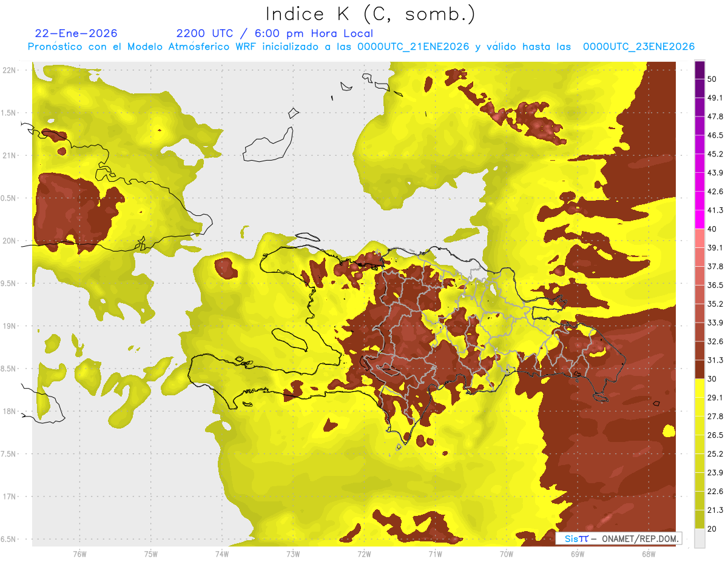Click the 'SisTT – ONAMET/REP.DOM.' credit label

click(619, 538)
